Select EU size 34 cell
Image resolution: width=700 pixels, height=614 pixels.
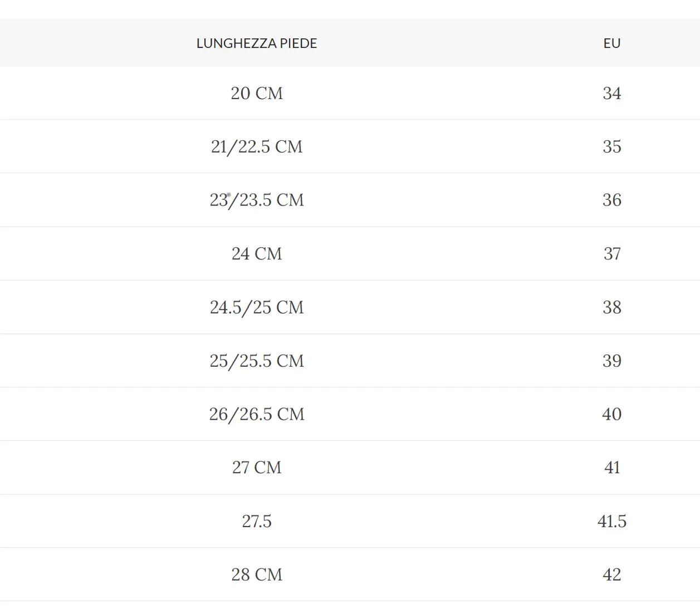tap(611, 93)
